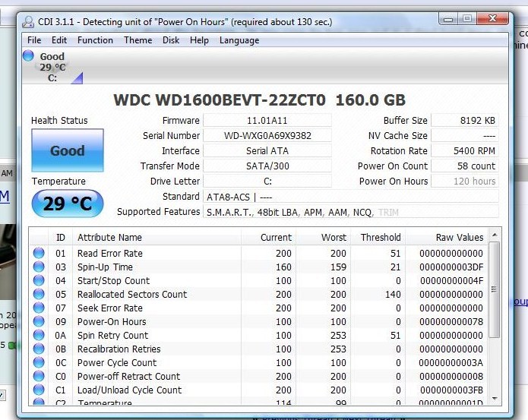Open the Function menu
This screenshot has height=420, width=528.
95,40
